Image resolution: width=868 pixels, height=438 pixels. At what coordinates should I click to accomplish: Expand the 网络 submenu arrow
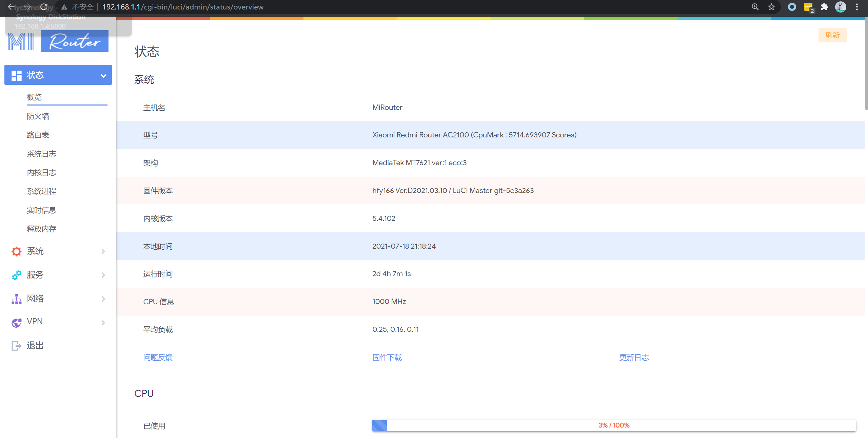103,299
